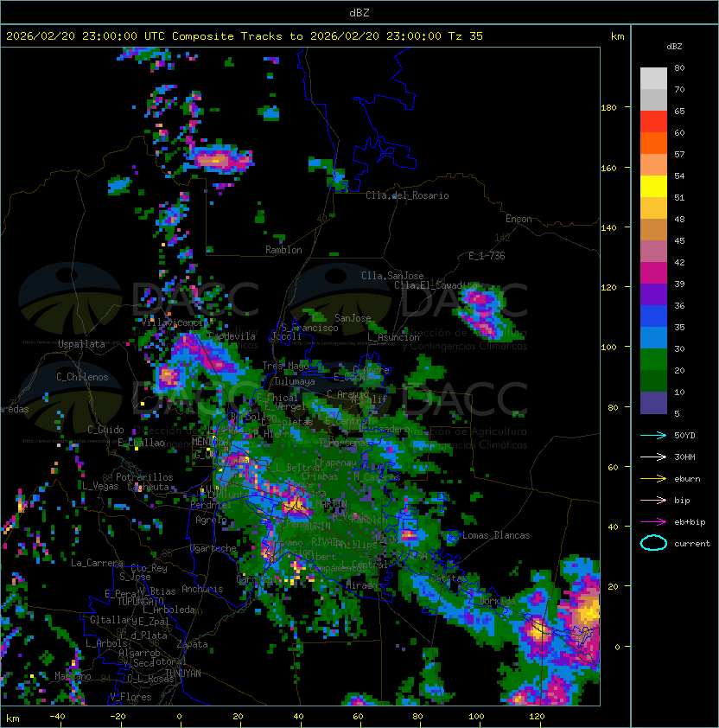This screenshot has width=719, height=728.
Task: Click the '-40' tick on horizontal axis
Action: pyautogui.click(x=57, y=717)
